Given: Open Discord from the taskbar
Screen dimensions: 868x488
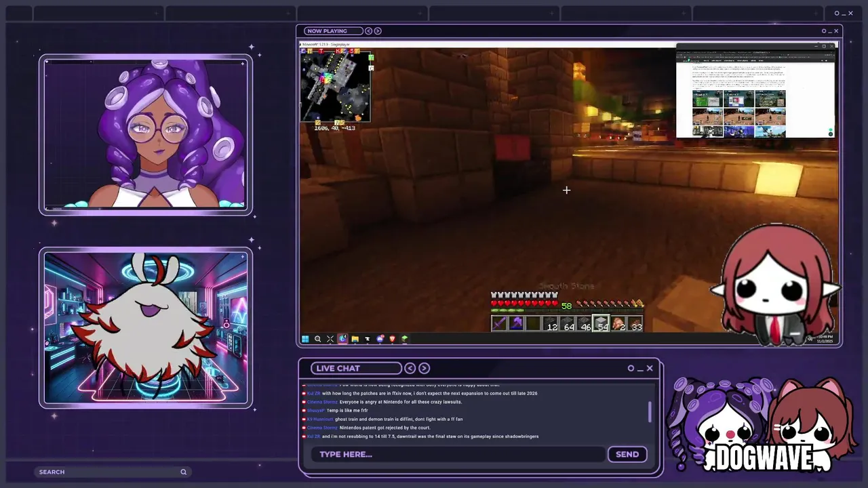Looking at the screenshot, I should pos(380,339).
